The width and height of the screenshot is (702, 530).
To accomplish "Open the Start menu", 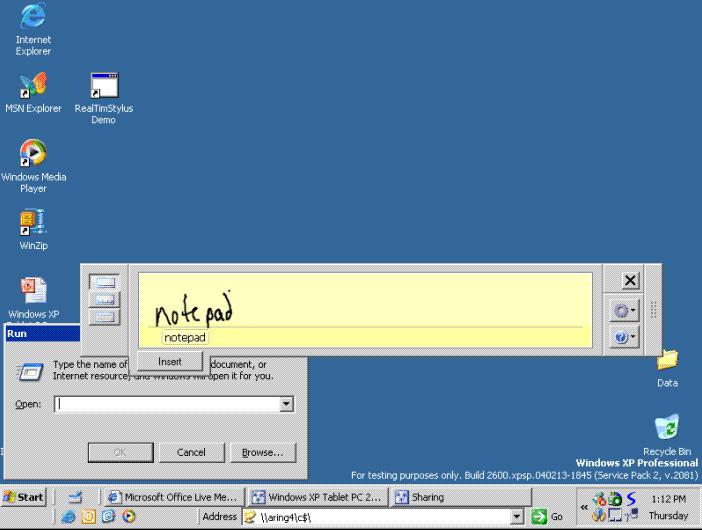I will click(x=24, y=497).
